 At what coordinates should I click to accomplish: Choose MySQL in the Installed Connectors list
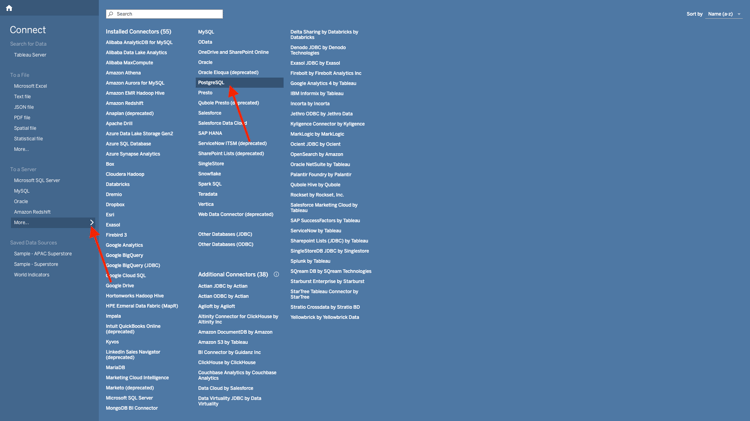206,32
